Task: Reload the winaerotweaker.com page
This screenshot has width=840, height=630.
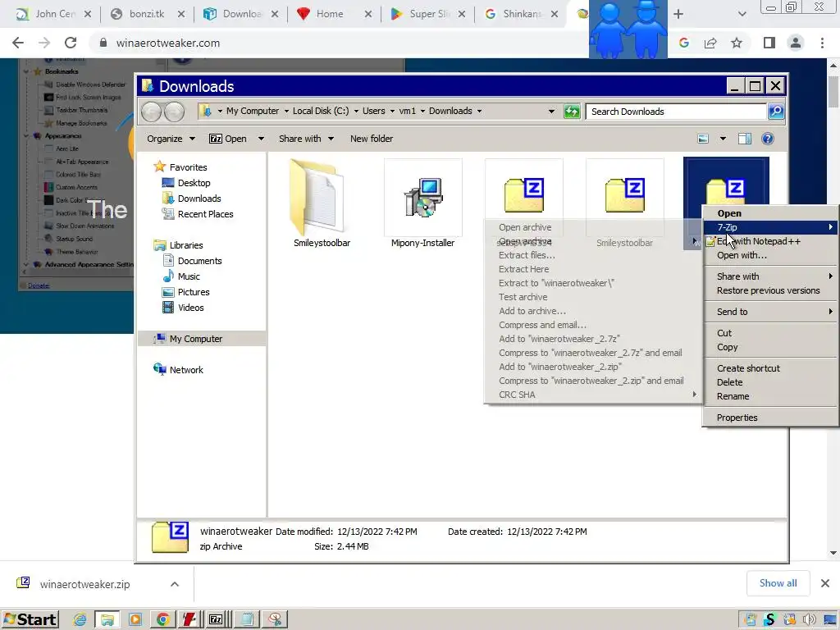Action: pyautogui.click(x=71, y=43)
